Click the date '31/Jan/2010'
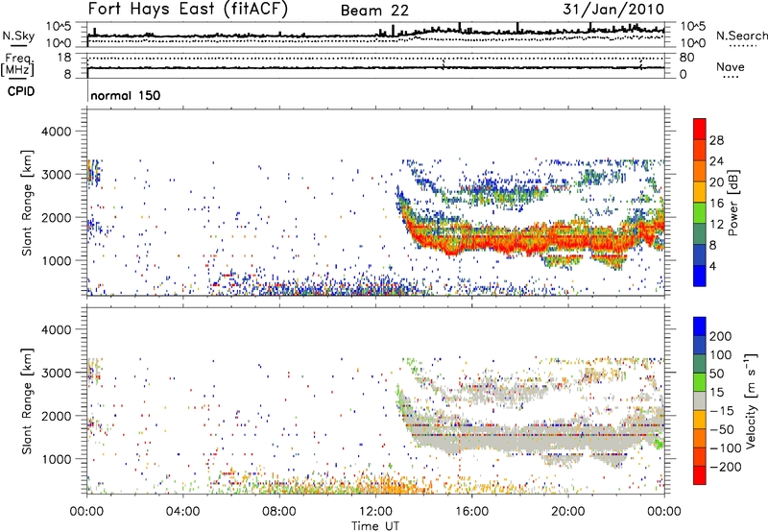 point(613,10)
